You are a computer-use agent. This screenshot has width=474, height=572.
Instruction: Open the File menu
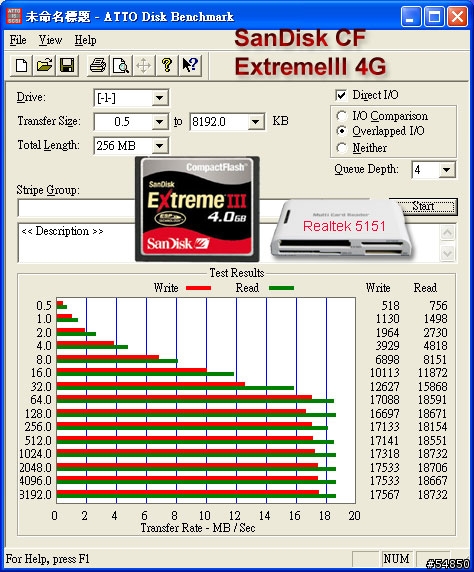coord(18,40)
